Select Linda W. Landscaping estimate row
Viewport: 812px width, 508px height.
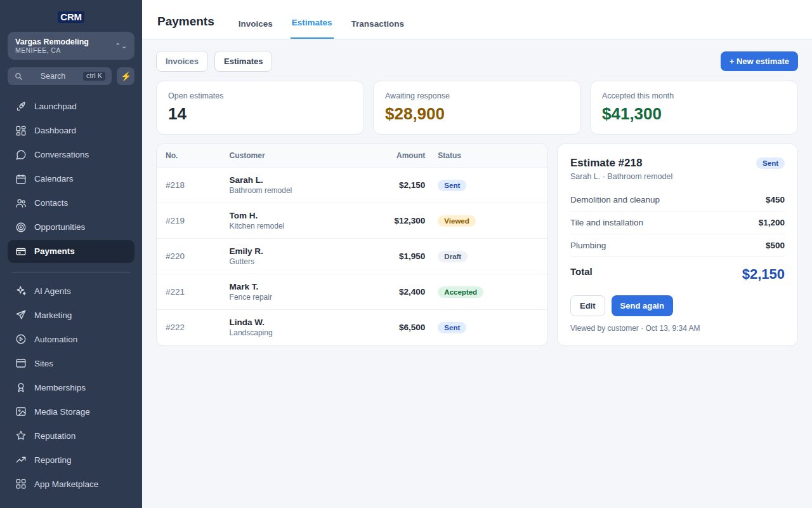pyautogui.click(x=352, y=328)
